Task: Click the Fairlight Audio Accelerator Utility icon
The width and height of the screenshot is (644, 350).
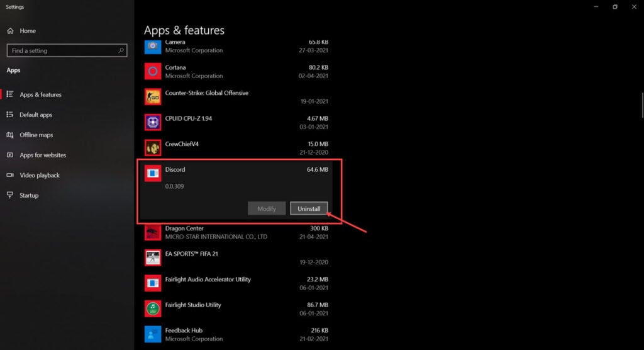Action: point(153,283)
